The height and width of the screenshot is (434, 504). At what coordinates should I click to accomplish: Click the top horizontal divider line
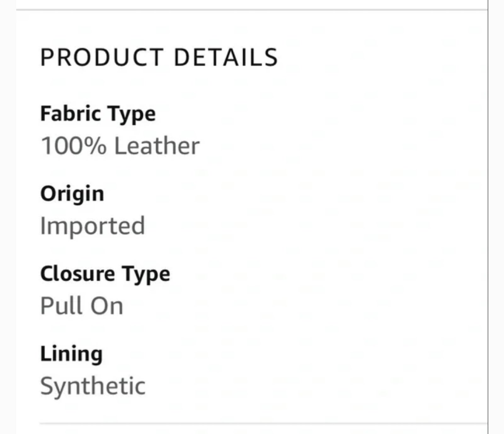click(252, 10)
